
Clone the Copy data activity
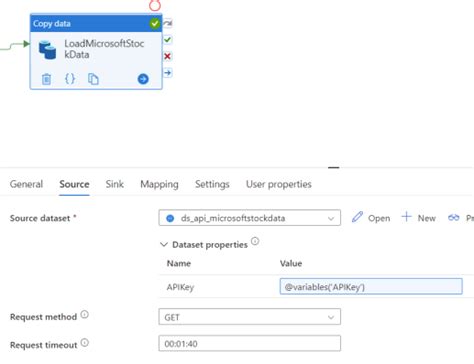coord(93,79)
